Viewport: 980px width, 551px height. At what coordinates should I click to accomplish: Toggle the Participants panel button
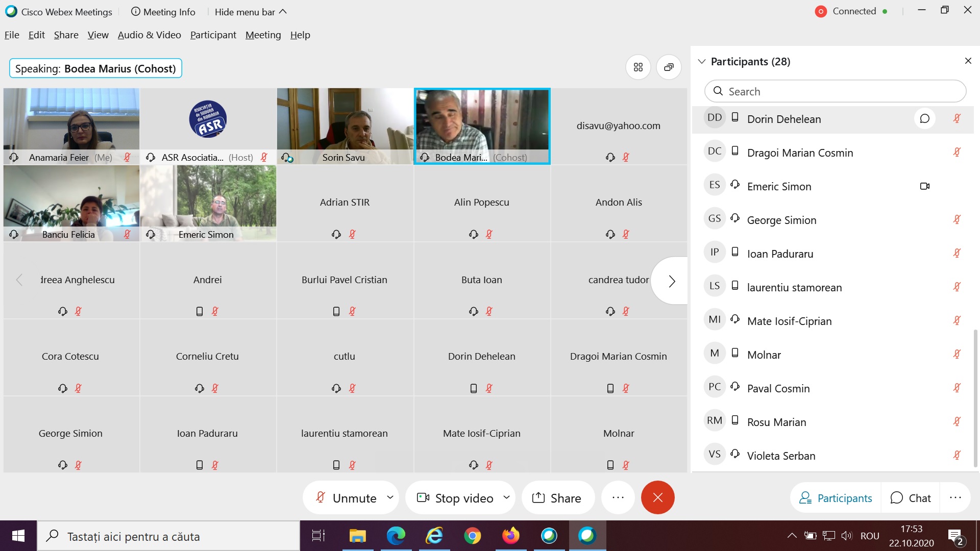[x=836, y=497]
